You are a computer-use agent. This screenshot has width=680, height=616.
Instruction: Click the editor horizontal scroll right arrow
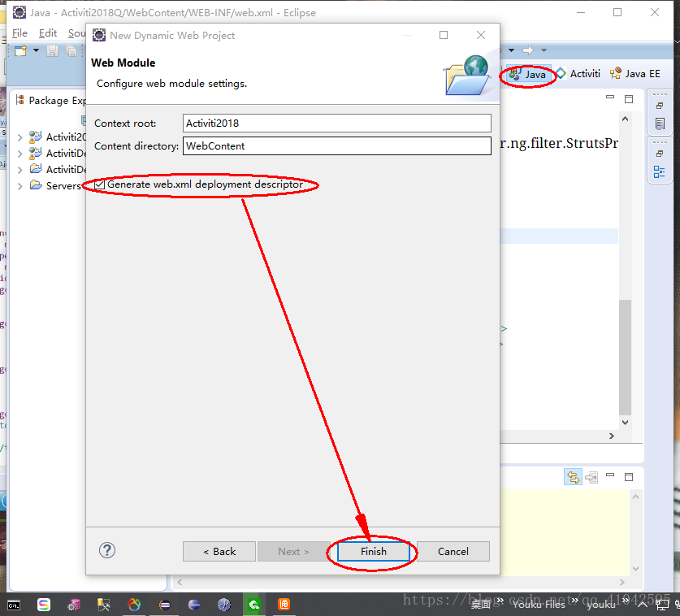pyautogui.click(x=612, y=436)
